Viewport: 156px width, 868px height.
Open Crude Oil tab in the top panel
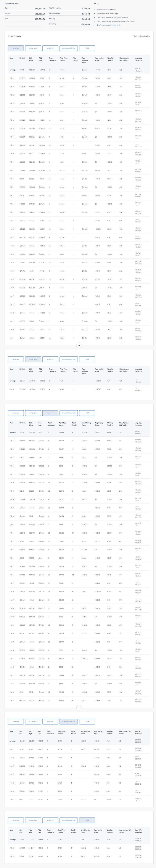[x=50, y=48]
